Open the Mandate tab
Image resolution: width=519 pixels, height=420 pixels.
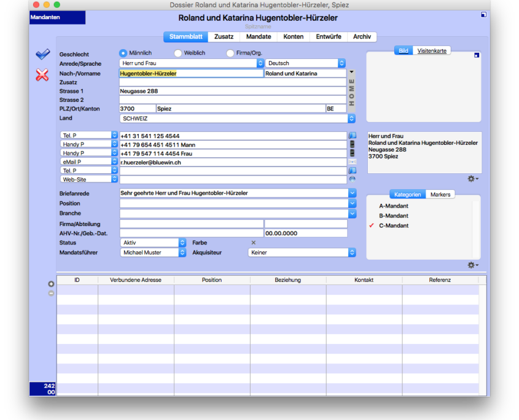(x=259, y=37)
